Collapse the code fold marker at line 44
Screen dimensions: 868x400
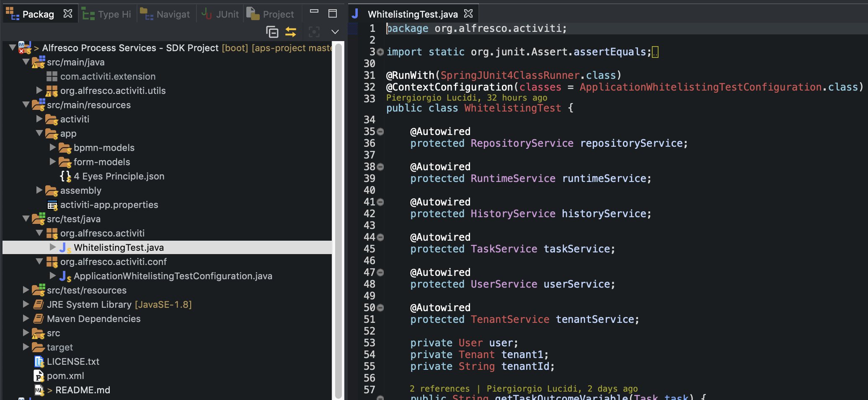pos(380,237)
